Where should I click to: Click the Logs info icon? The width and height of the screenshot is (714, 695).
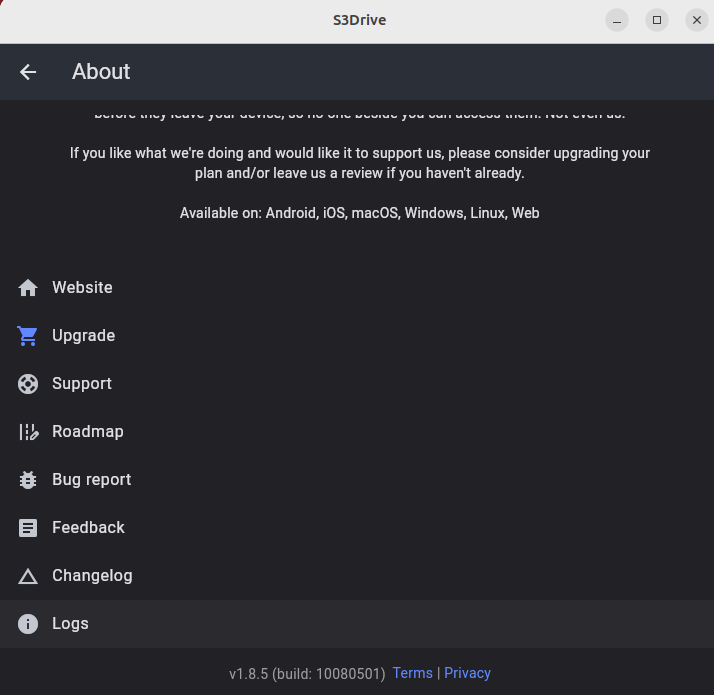click(x=28, y=624)
